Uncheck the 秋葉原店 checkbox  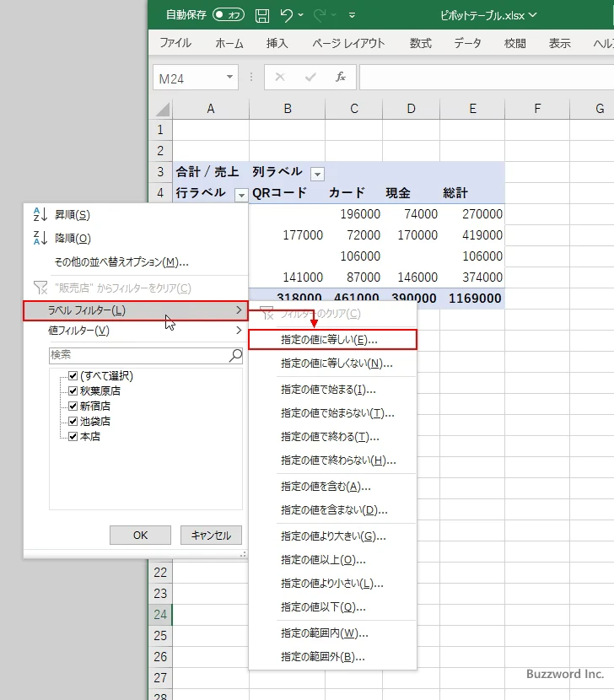pos(73,390)
